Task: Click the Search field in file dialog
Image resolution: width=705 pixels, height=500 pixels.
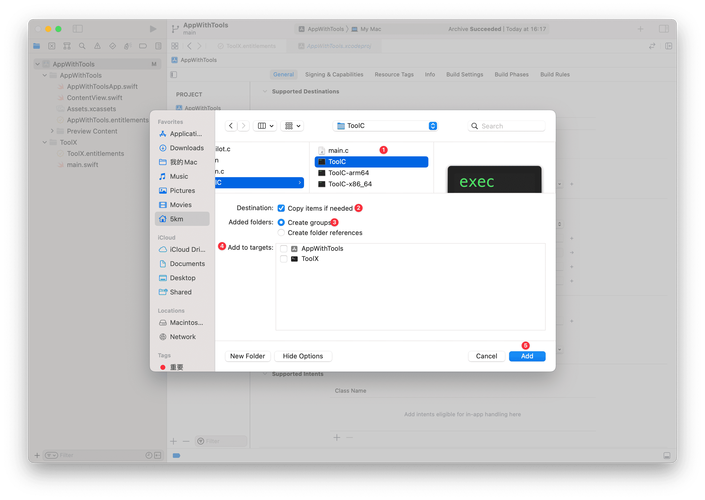Action: [x=510, y=126]
